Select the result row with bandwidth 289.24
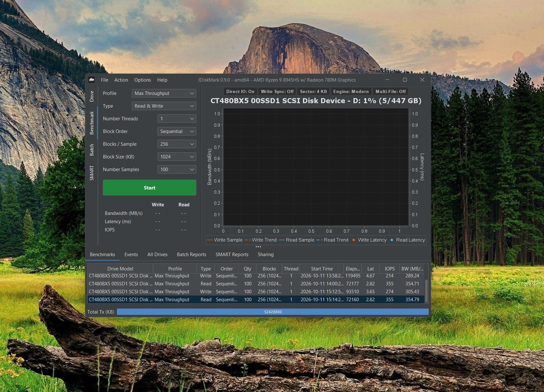The height and width of the screenshot is (392, 544). tap(256, 276)
